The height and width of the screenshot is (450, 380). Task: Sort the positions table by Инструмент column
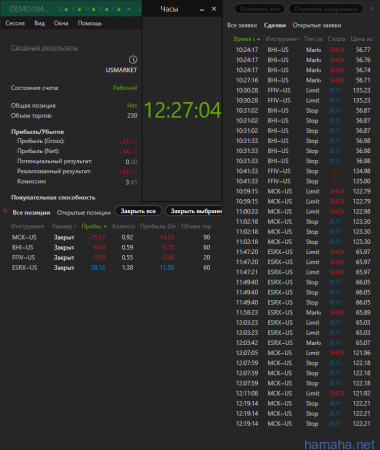pos(28,226)
